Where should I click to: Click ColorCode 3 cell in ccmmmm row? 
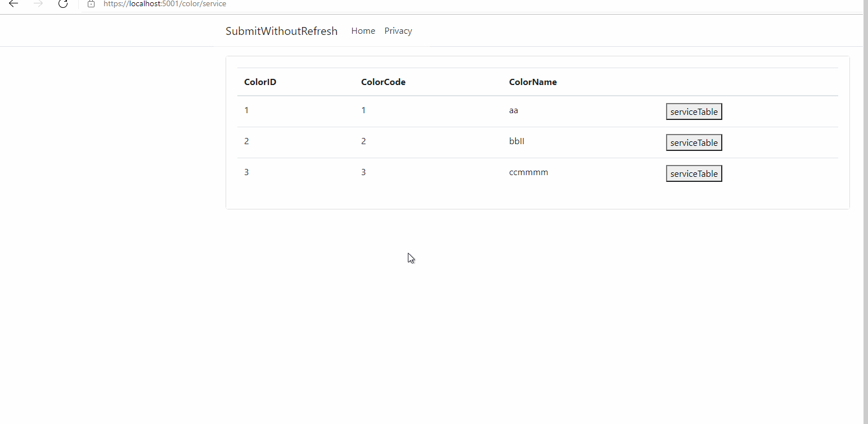[x=363, y=172]
